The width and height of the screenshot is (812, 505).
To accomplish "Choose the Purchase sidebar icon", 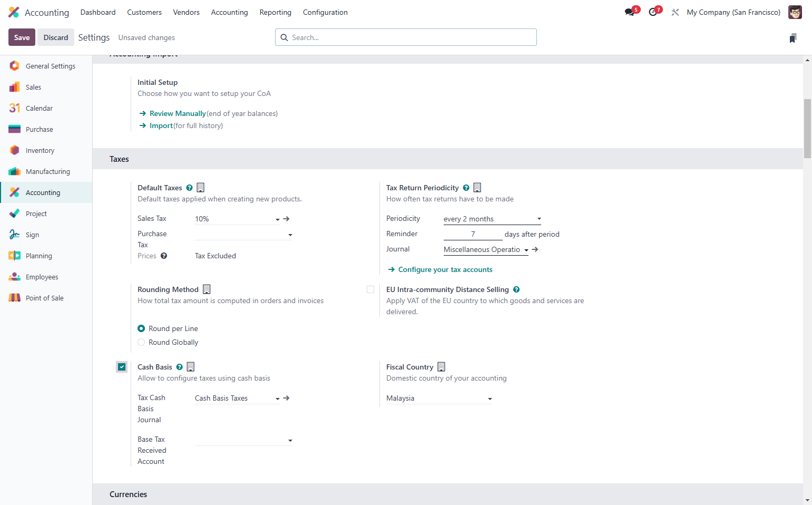I will coord(15,129).
